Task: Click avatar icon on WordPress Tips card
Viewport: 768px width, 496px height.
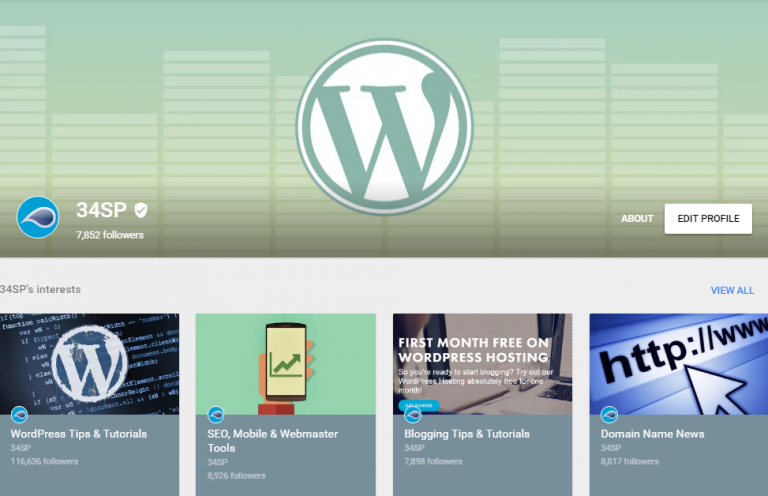Action: [19, 415]
